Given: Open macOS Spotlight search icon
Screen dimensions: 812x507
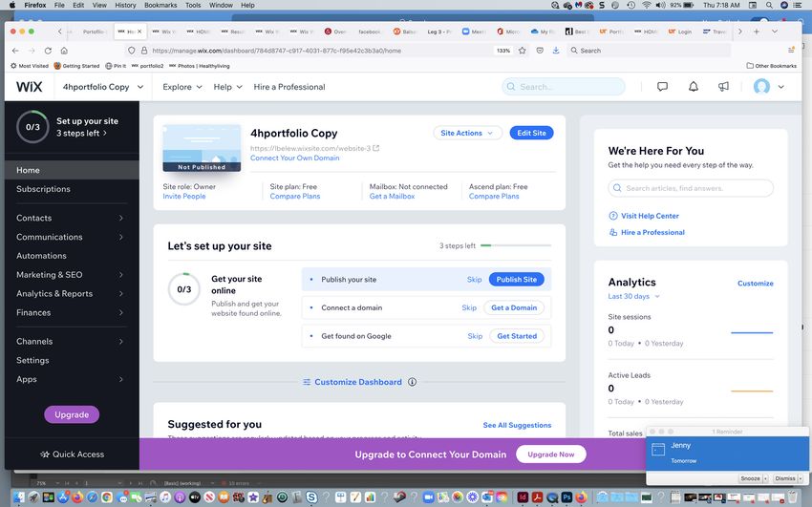Looking at the screenshot, I should click(770, 5).
